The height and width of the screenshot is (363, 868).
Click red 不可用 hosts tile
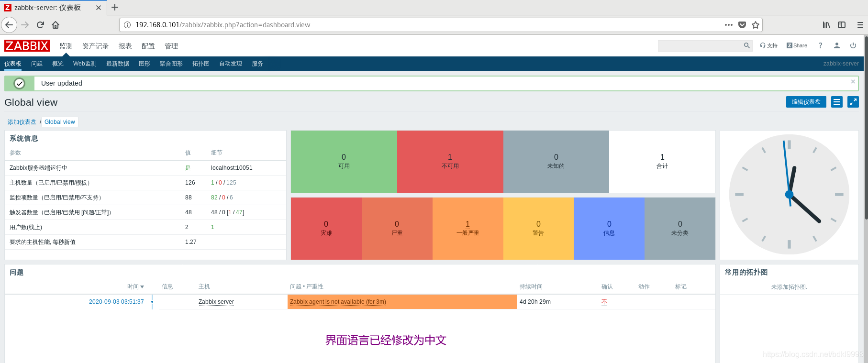pos(450,162)
